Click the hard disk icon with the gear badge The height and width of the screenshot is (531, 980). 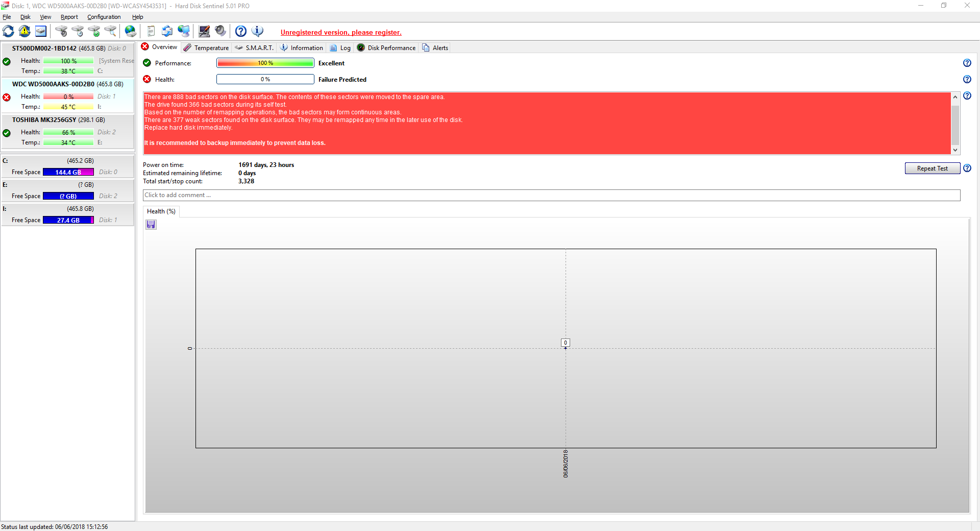click(x=61, y=32)
